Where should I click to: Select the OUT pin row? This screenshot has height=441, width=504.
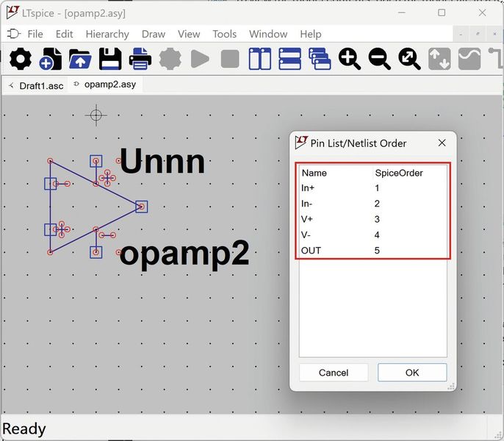(373, 250)
